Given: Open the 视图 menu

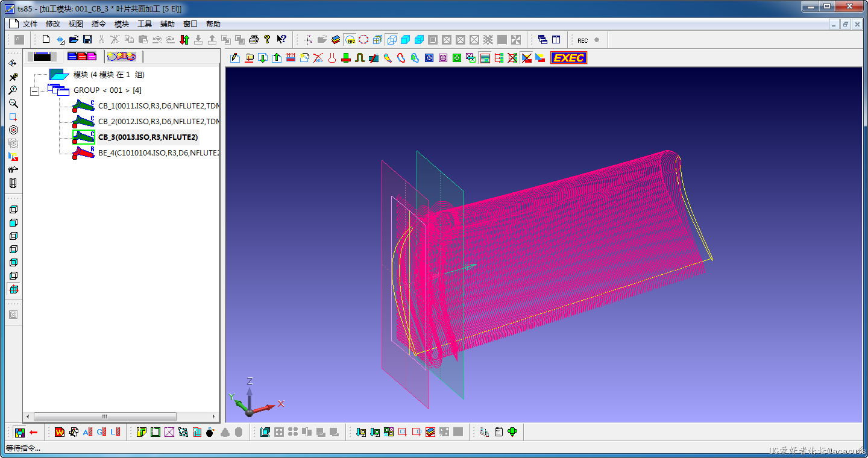Looking at the screenshot, I should tap(76, 24).
